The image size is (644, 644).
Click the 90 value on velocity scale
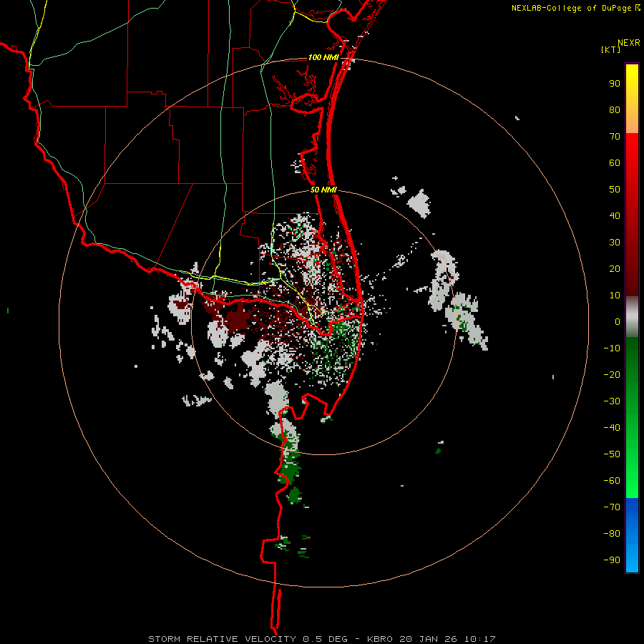(615, 84)
